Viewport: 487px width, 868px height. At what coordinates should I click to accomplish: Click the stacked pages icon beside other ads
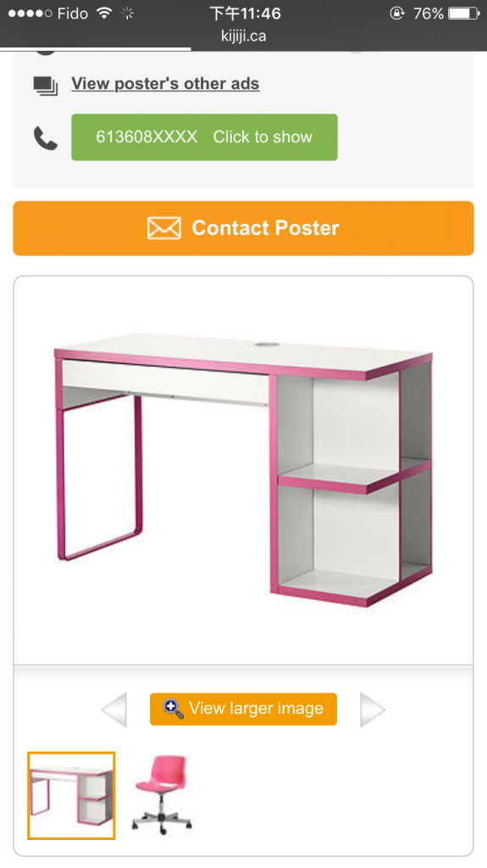(x=46, y=86)
